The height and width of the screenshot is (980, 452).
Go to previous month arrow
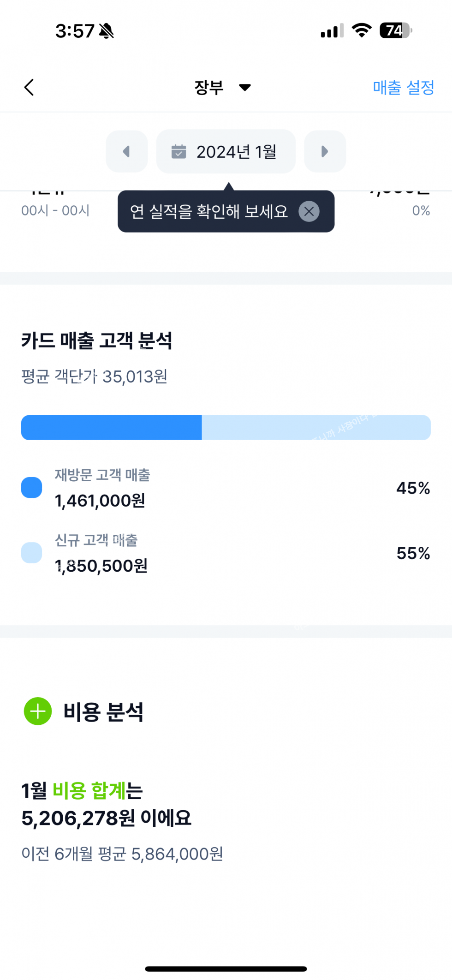(x=126, y=151)
